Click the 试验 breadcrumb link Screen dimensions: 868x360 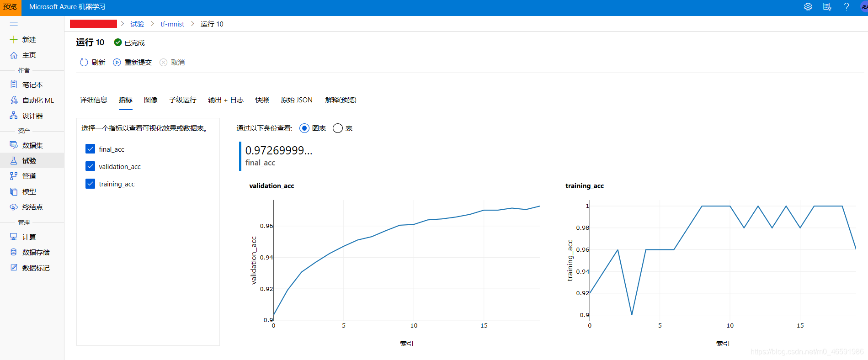pyautogui.click(x=138, y=24)
